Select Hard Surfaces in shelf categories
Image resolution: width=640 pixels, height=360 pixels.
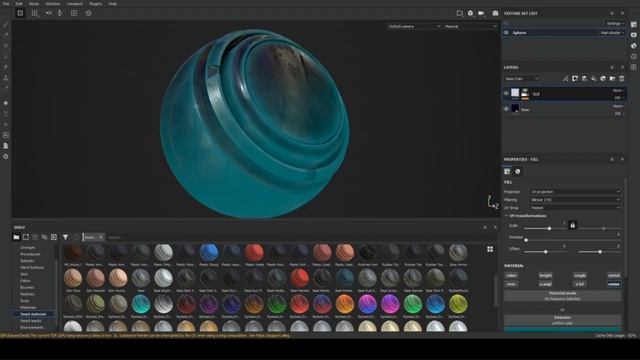[x=32, y=267]
